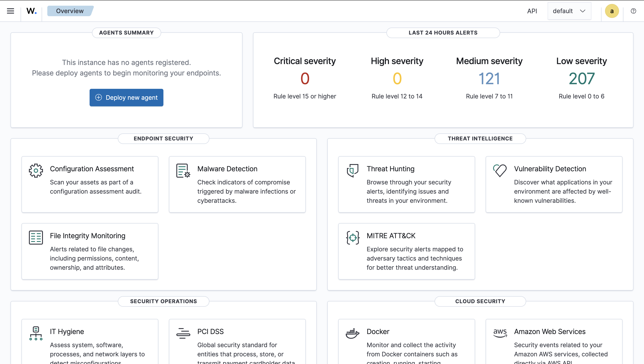Click the Deploy new agent button
This screenshot has height=364, width=644.
pyautogui.click(x=126, y=98)
